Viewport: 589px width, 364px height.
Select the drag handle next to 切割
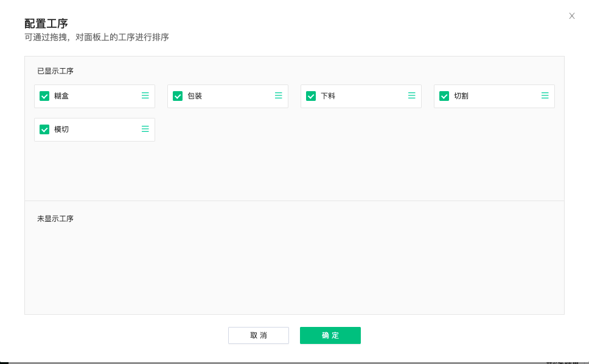coord(545,95)
